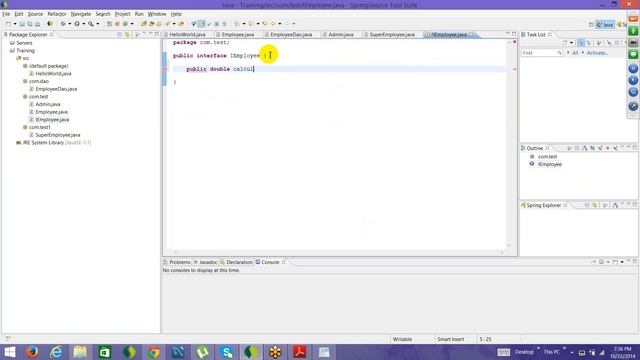The image size is (640, 360).
Task: Maximize the editor area
Action: (514, 33)
